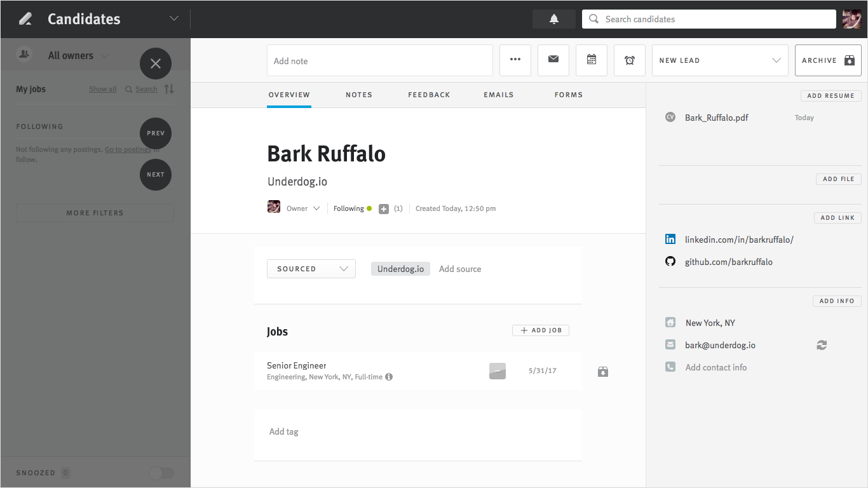Click the round X close button

coord(156,64)
